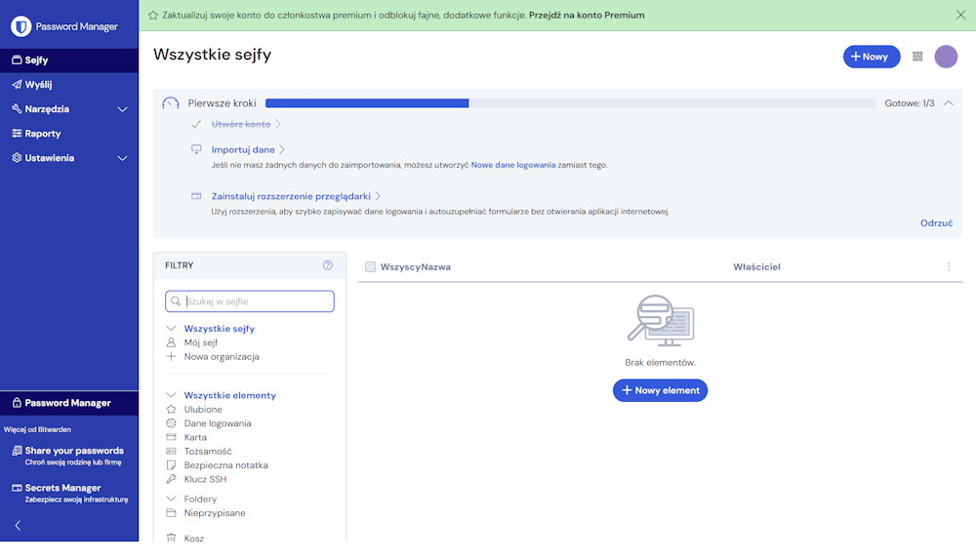The image size is (976, 560).
Task: Open the app switcher grid icon
Action: click(x=917, y=57)
